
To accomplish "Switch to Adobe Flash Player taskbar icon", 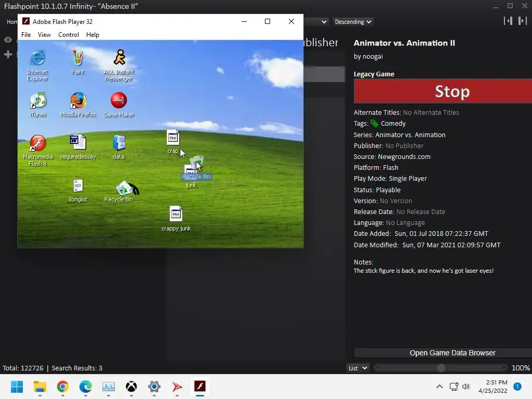I will pos(200,386).
